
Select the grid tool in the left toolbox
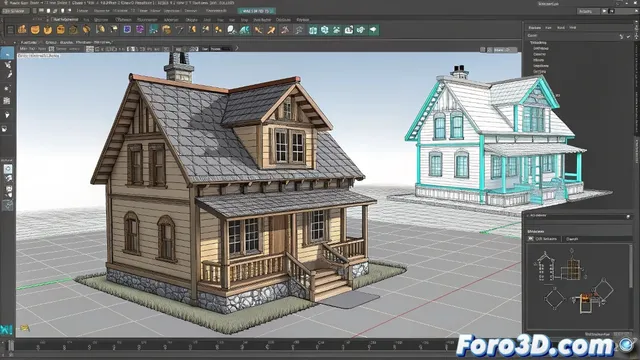(x=7, y=101)
